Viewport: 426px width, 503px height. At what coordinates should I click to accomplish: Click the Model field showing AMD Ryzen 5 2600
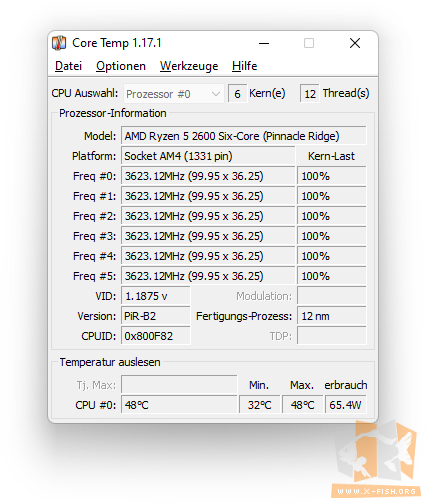click(243, 136)
